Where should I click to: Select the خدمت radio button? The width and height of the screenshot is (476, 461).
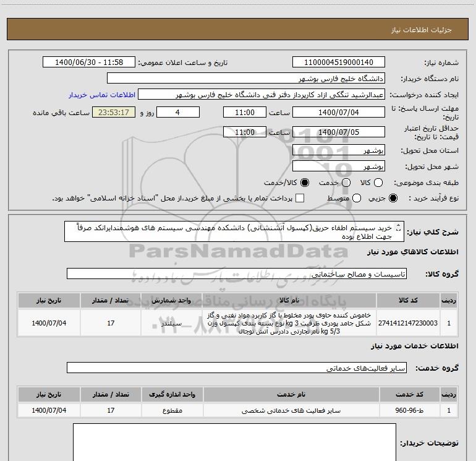pos(346,183)
